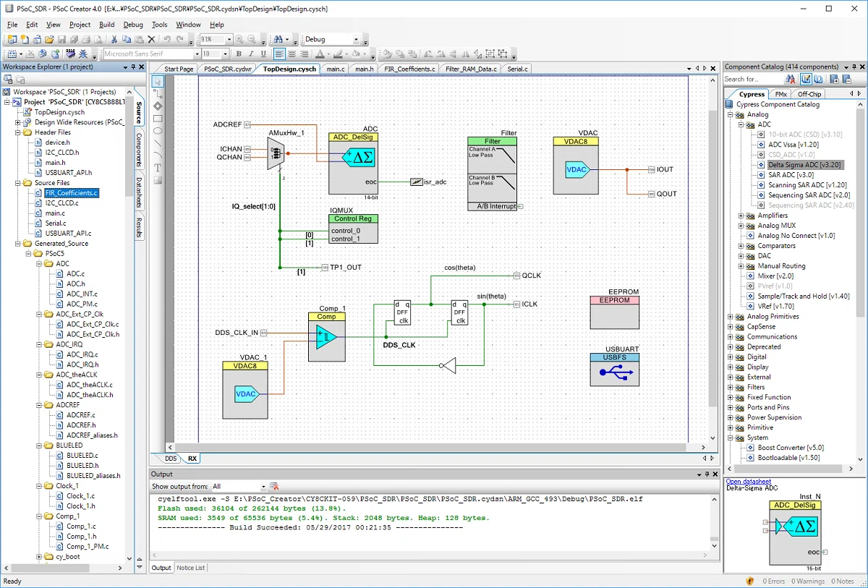The height and width of the screenshot is (588, 868).
Task: Expand the Amplifiers catalog category
Action: 741,216
